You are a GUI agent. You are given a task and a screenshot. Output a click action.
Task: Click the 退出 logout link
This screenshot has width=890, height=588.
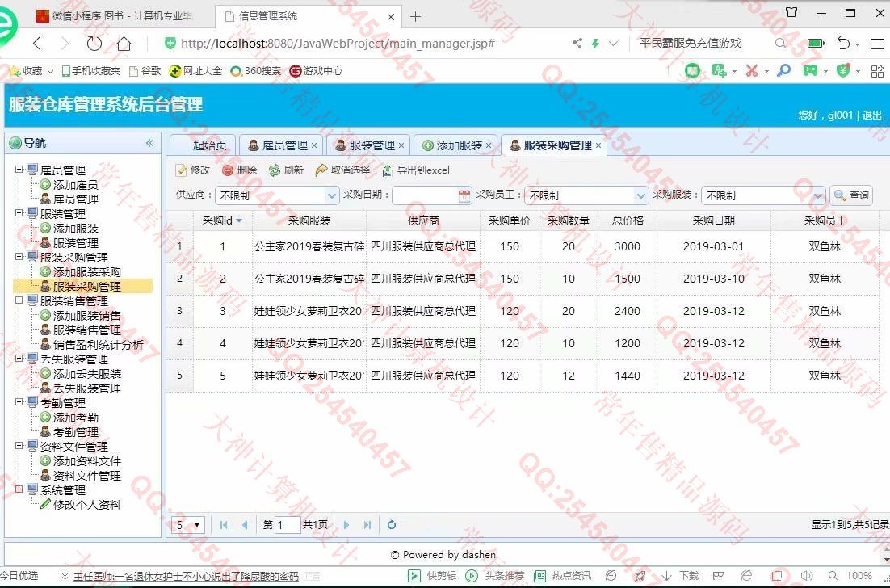tap(872, 115)
